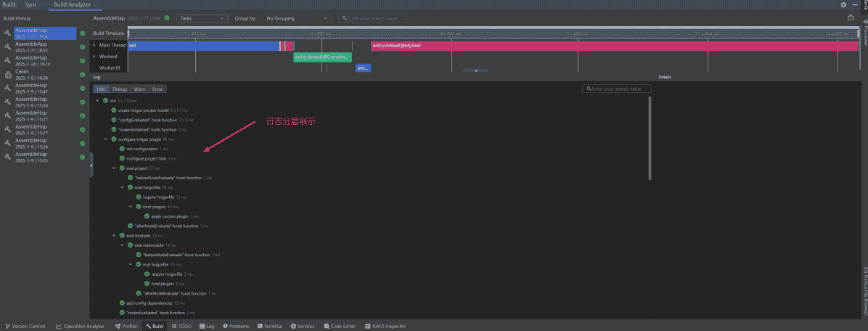Viewport: 868px width, 331px height.
Task: Click the Build Analyzer settings gear icon
Action: (x=843, y=4)
